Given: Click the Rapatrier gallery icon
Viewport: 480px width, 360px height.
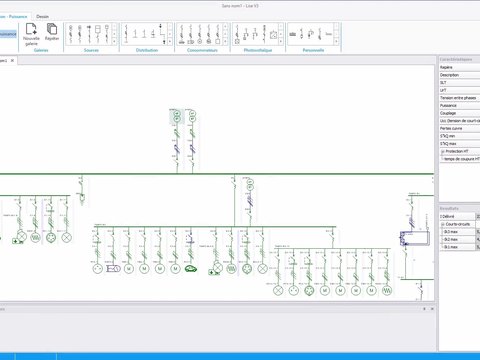Looking at the screenshot, I should (x=52, y=32).
